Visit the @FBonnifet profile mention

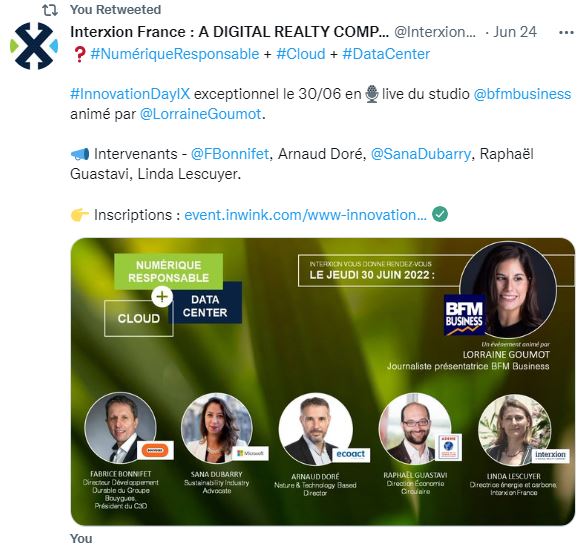click(230, 154)
